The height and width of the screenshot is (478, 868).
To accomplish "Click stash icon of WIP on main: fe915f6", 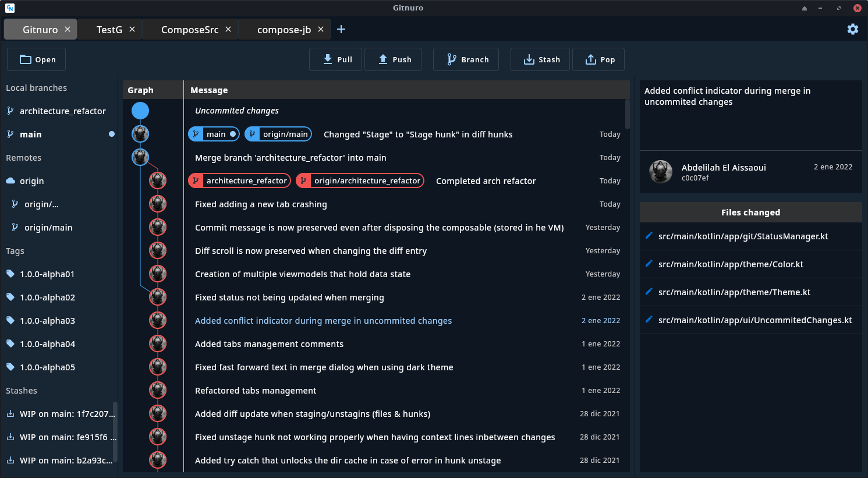I will tap(10, 437).
